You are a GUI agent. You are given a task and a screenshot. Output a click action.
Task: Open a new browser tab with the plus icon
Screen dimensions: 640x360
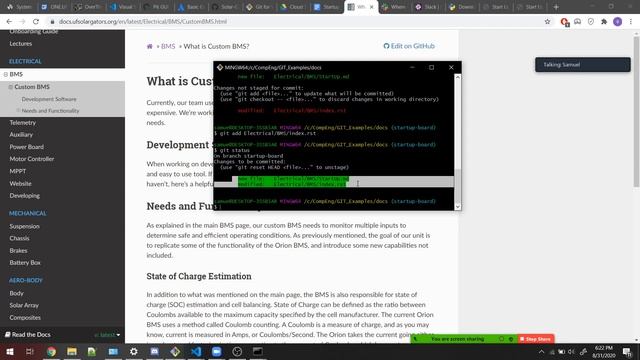(x=556, y=7)
